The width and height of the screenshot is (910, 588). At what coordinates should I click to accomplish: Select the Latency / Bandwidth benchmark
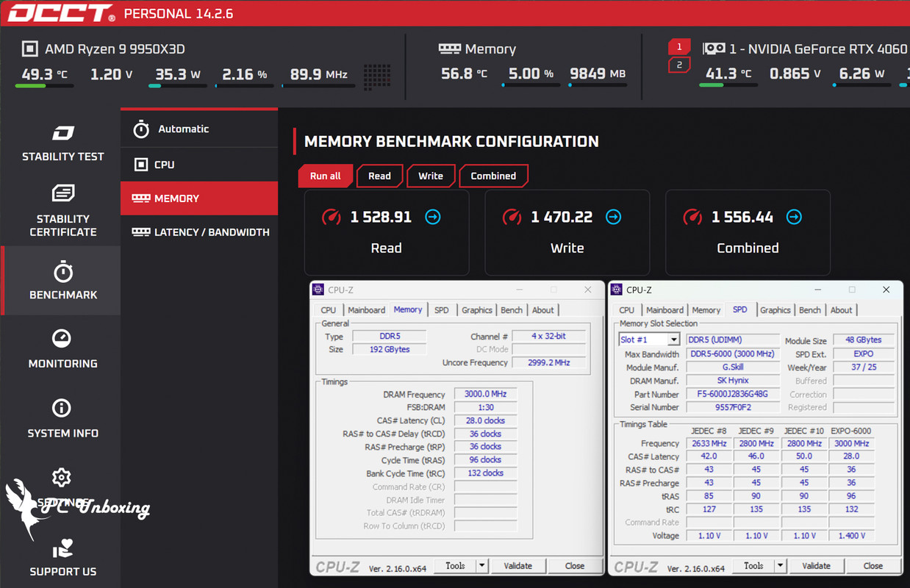tap(199, 232)
